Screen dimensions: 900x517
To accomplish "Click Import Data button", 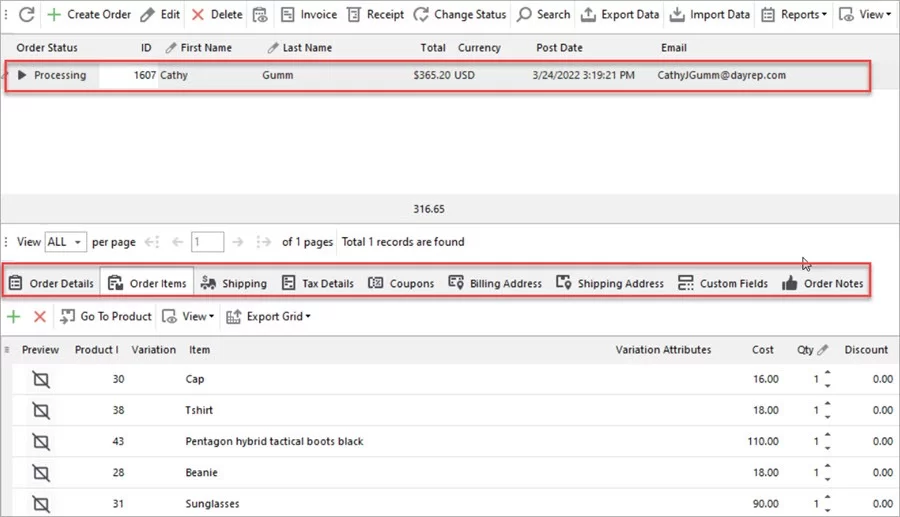I will [709, 15].
